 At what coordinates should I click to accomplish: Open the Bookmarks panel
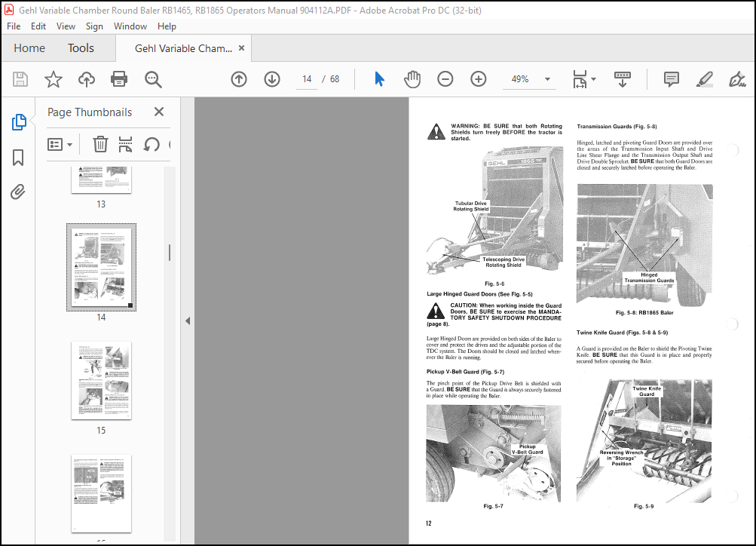(x=18, y=158)
